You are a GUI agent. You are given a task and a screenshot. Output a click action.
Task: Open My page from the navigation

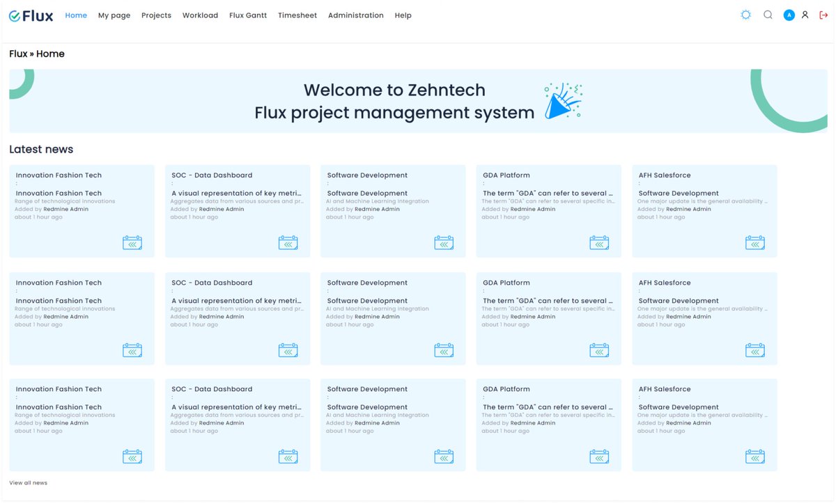point(114,15)
